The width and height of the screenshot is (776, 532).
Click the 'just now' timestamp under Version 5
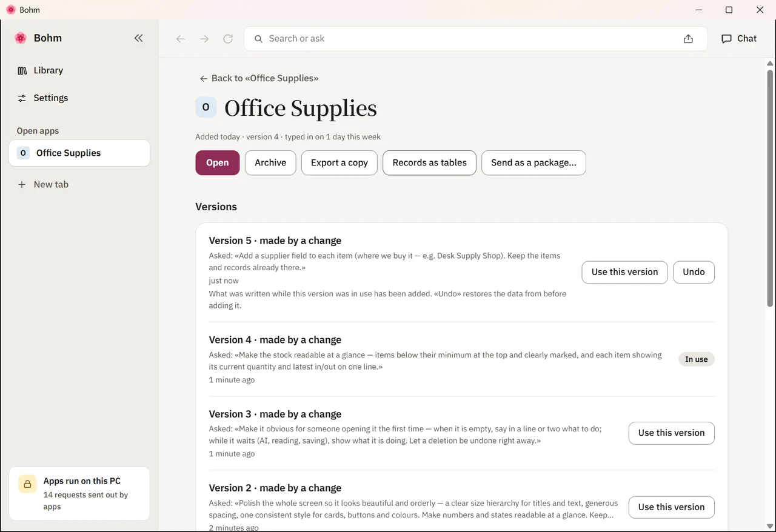[224, 281]
